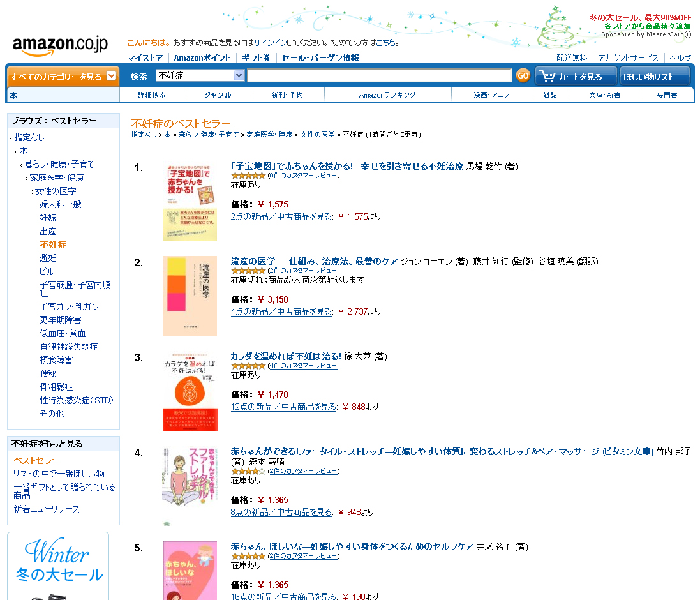This screenshot has height=600, width=700.
Task: Click the サインイン link
Action: (x=270, y=43)
